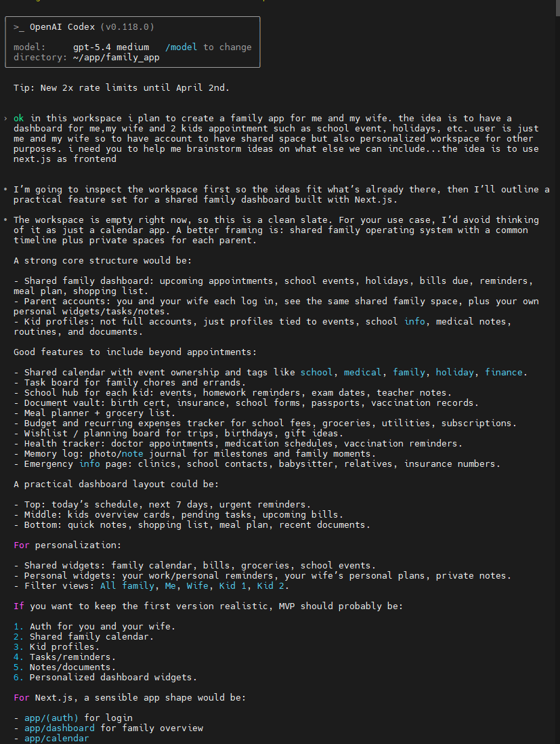Viewport: 560px width, 744px height.
Task: Click the app/calendar path
Action: 56,738
